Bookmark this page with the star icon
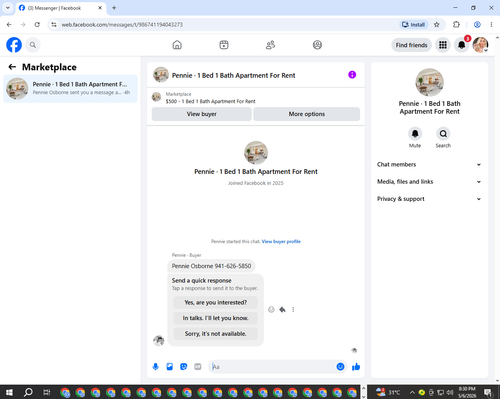The image size is (500, 399). coord(437,24)
